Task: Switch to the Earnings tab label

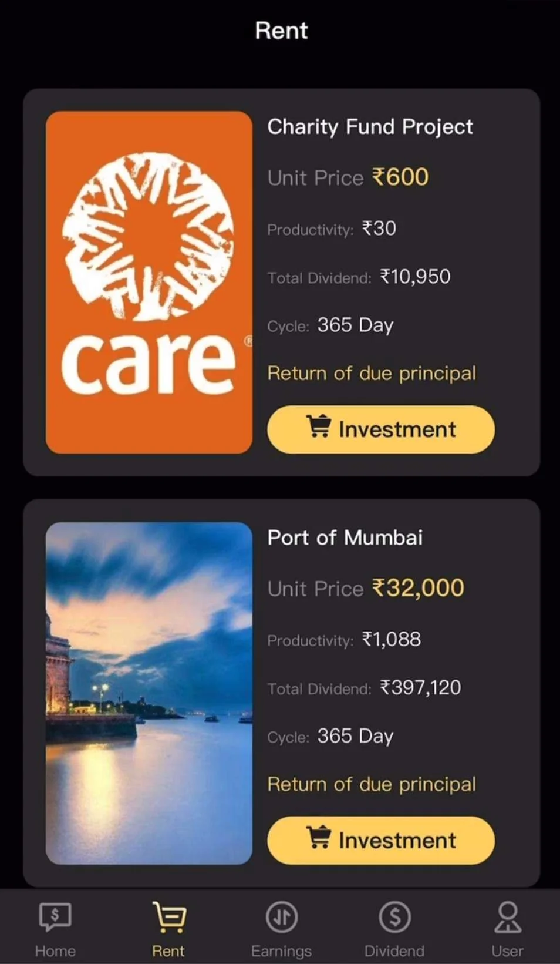Action: (x=282, y=951)
